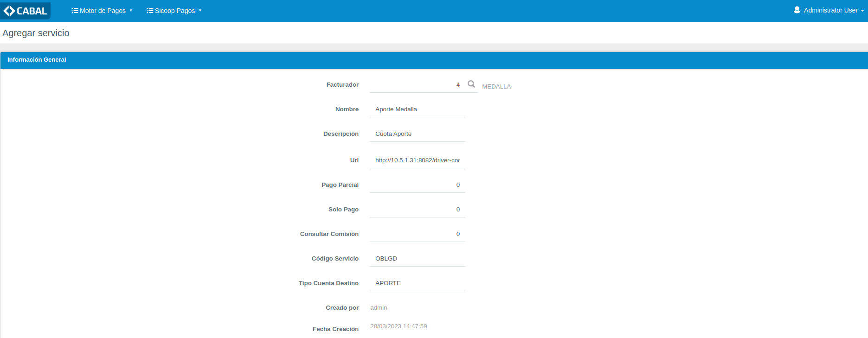Click the Nombre field containing Aporte Medalla
The height and width of the screenshot is (338, 868).
417,109
